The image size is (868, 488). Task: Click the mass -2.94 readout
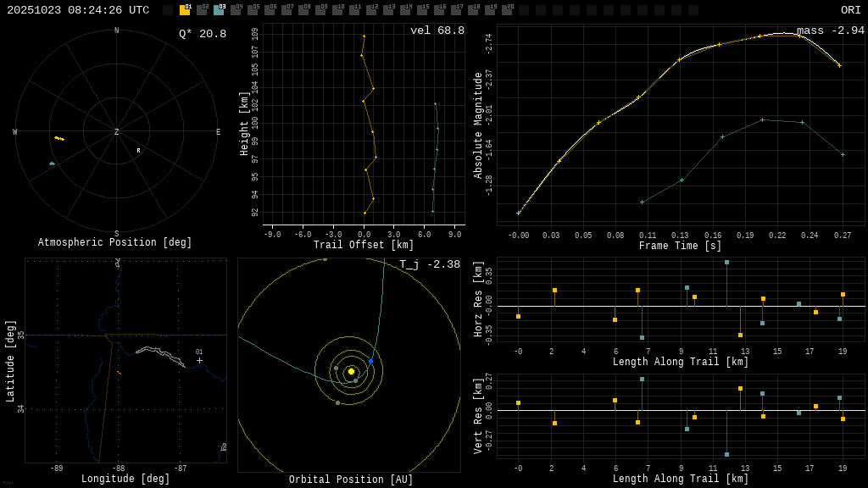(x=830, y=30)
